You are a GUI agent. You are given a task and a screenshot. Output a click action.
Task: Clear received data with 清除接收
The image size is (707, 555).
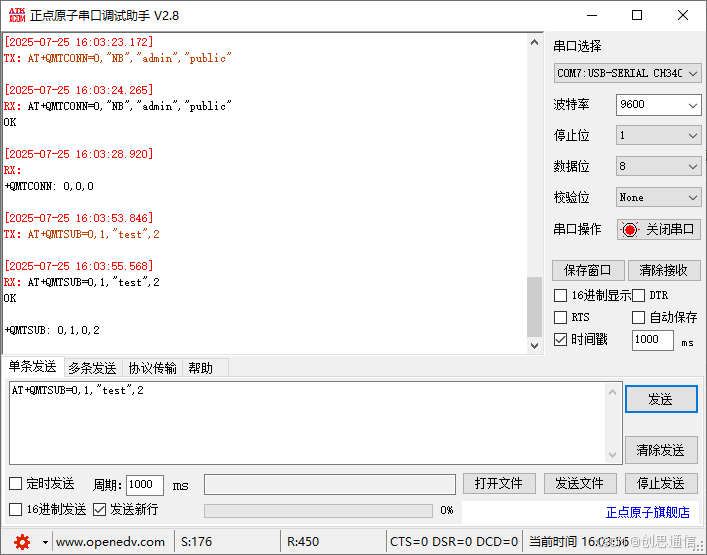pyautogui.click(x=663, y=271)
